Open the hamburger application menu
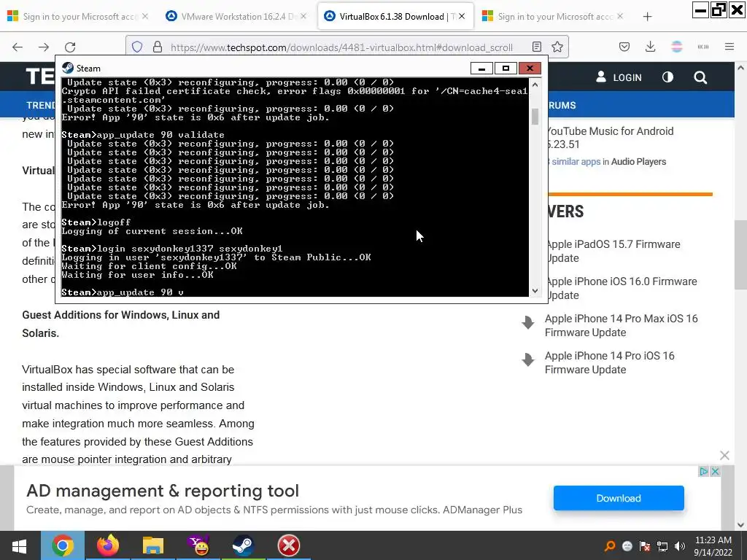Viewport: 747px width, 560px height. click(x=729, y=47)
